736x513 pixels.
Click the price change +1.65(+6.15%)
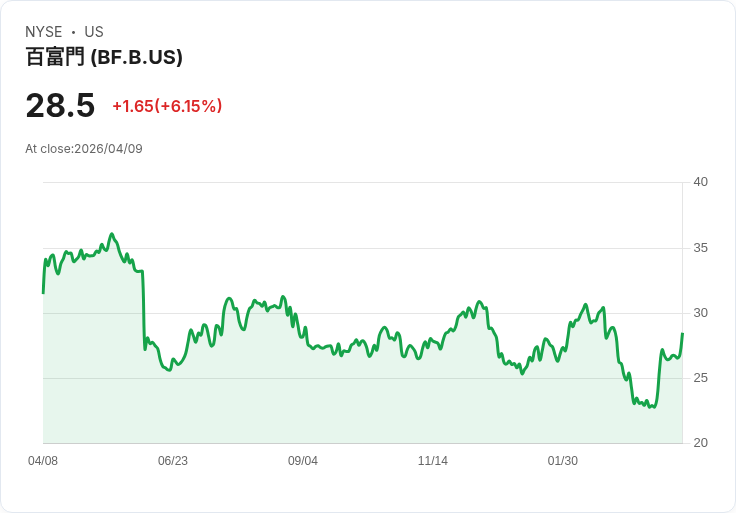(167, 106)
